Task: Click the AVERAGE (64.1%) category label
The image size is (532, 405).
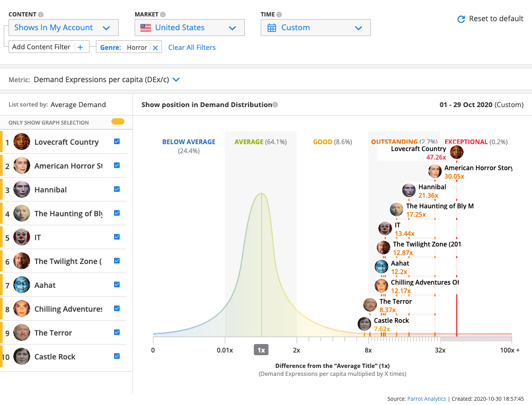Action: tap(261, 142)
